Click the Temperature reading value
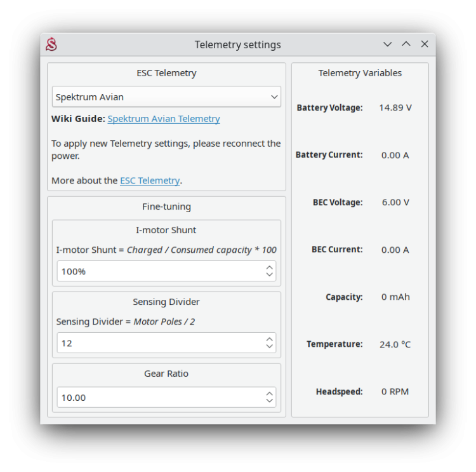 pyautogui.click(x=395, y=344)
